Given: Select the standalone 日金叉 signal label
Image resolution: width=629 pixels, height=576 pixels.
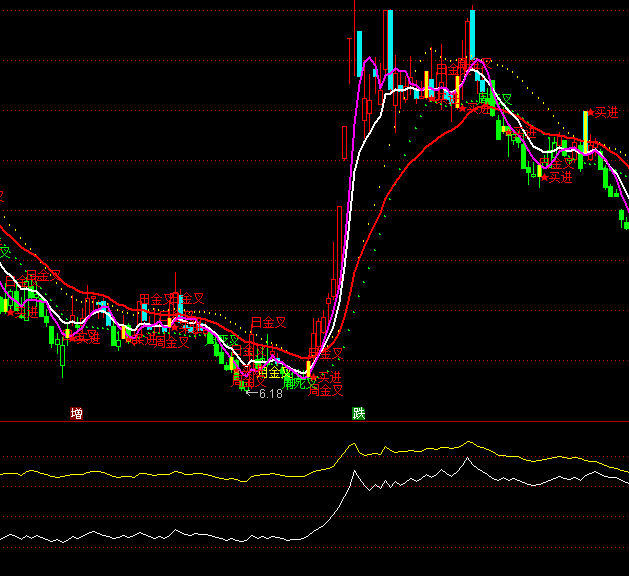Looking at the screenshot, I should (x=268, y=322).
